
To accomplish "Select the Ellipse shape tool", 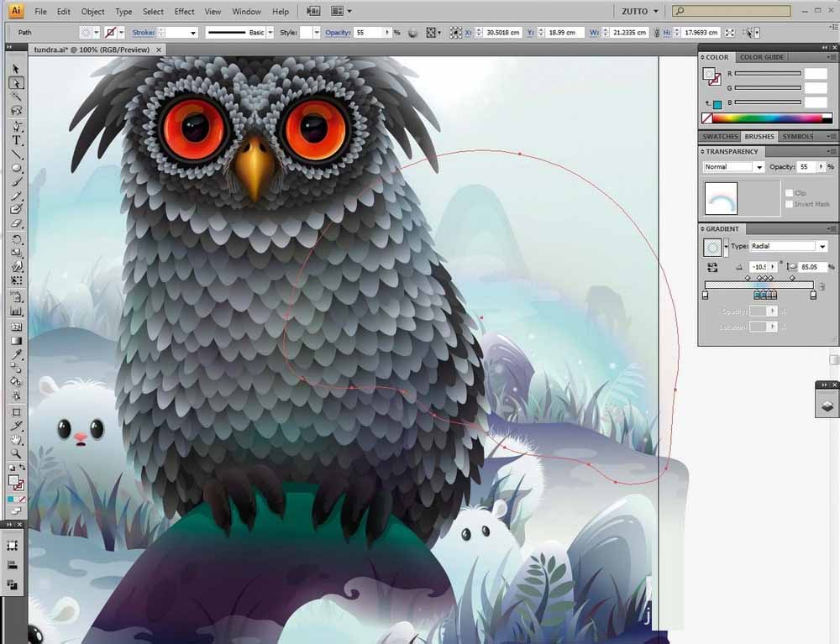I will click(16, 168).
